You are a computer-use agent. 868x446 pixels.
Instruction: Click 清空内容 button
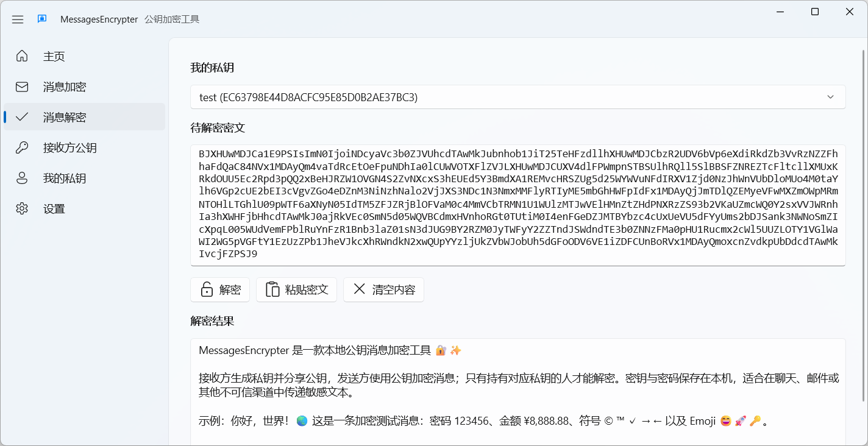click(x=383, y=290)
